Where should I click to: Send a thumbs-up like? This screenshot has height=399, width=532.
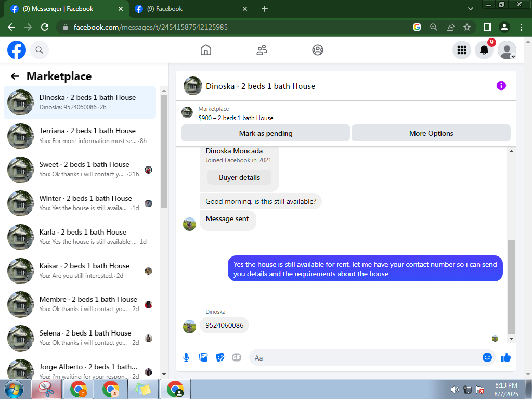pyautogui.click(x=506, y=357)
